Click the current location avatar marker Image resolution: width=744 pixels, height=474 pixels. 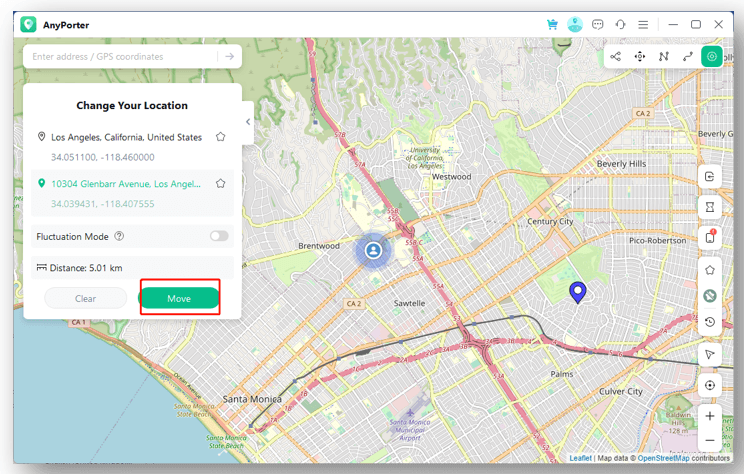coord(373,250)
